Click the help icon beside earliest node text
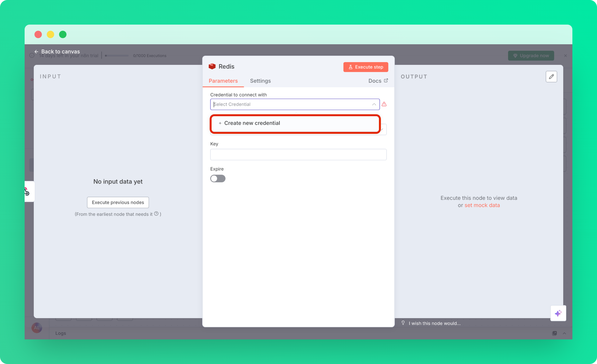This screenshot has height=364, width=597. pyautogui.click(x=156, y=214)
